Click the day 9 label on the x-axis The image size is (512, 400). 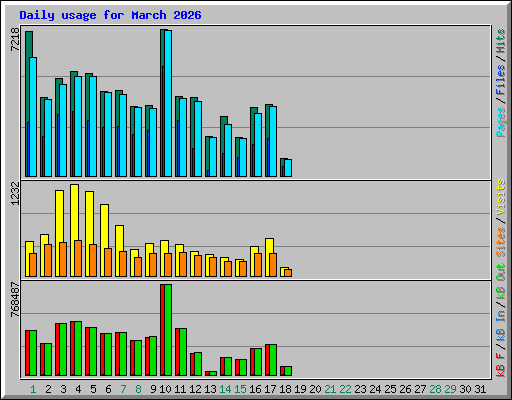(153, 389)
